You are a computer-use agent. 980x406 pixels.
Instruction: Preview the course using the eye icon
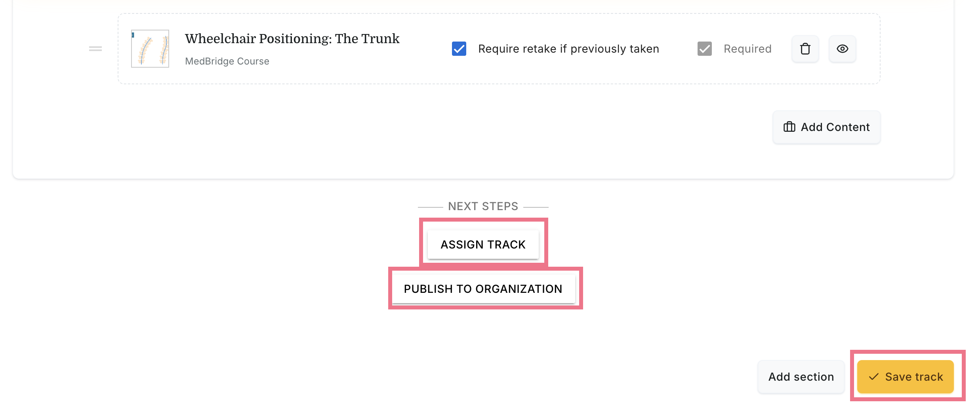click(843, 49)
